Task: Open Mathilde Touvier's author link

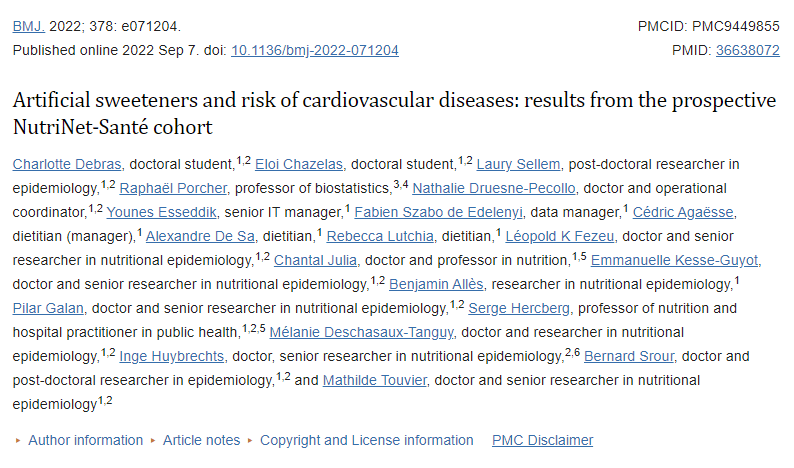Action: point(376,379)
